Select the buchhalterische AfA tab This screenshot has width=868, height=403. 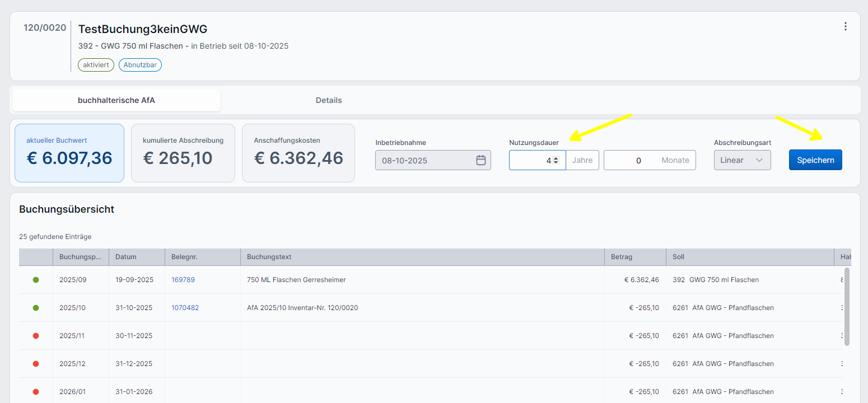(116, 100)
